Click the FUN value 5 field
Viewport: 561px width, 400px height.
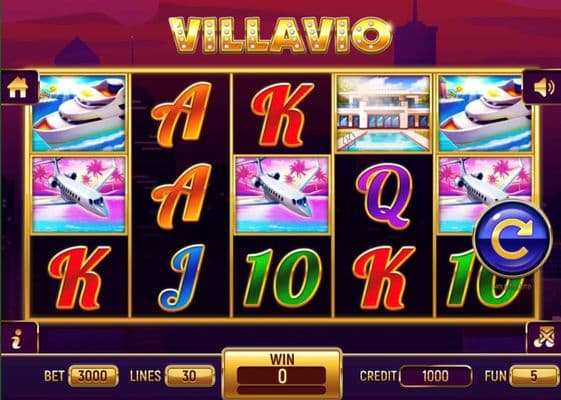coord(534,376)
